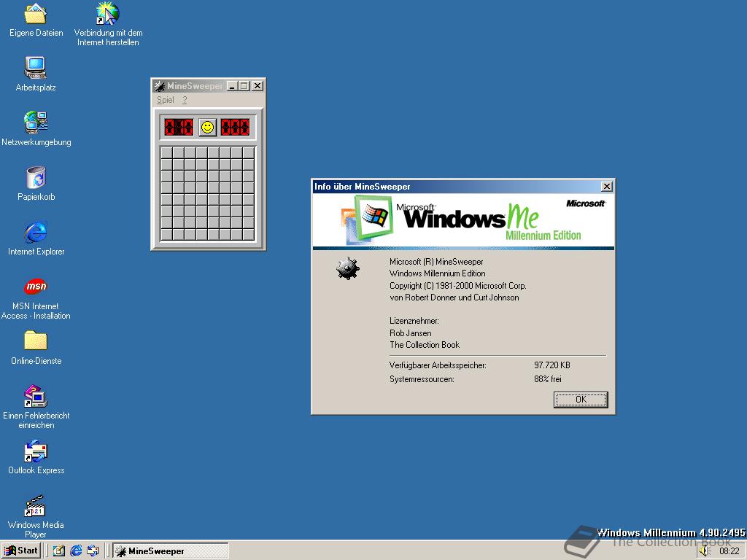Click Outlook Express quick launch icon

pos(93,551)
